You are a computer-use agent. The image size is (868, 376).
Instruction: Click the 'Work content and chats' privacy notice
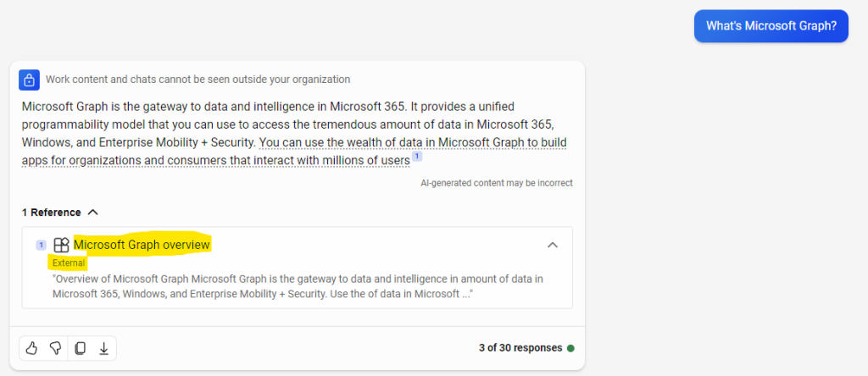click(x=198, y=79)
